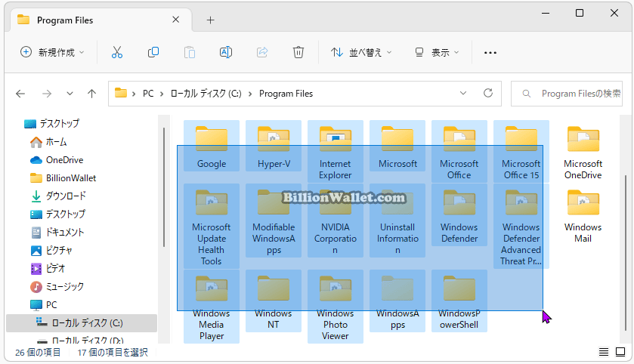Click the Cut scissors icon
This screenshot has height=364, width=634.
117,53
